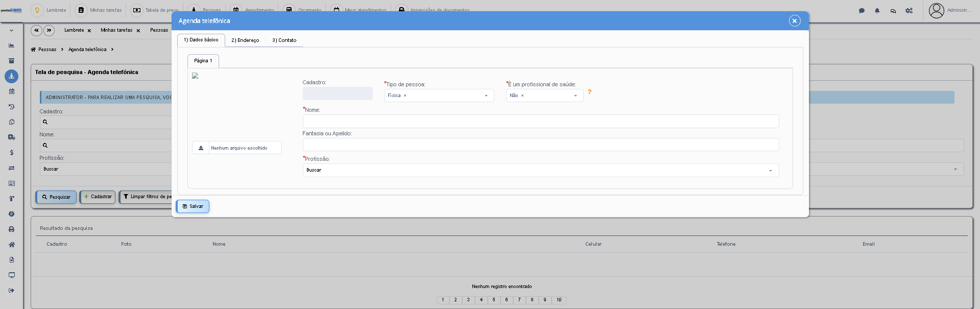Open the settings gears icon

click(909, 10)
